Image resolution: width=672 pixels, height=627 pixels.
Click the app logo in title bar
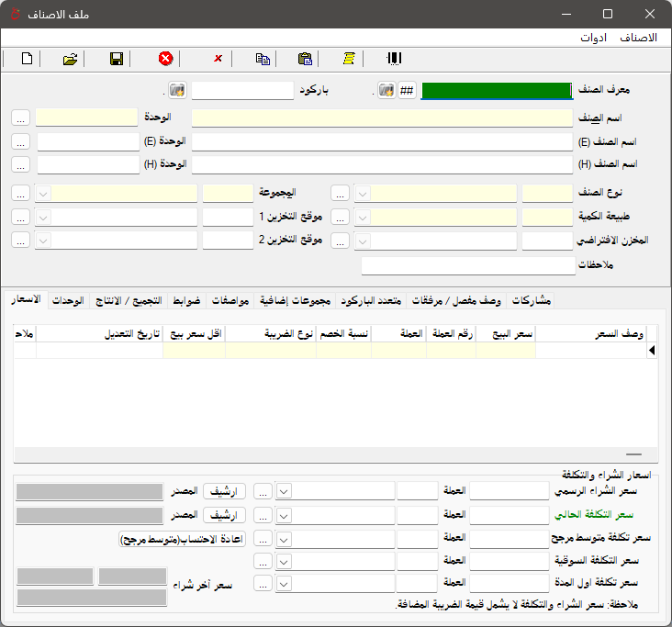coord(15,14)
